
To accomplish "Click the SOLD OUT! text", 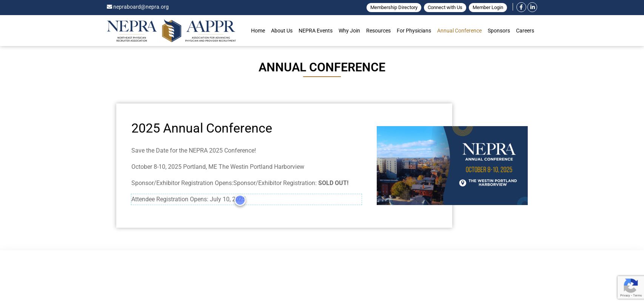I will pos(333,183).
